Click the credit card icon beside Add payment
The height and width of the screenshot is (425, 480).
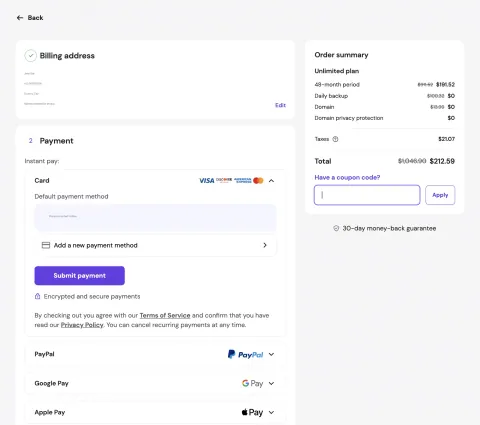pyautogui.click(x=46, y=245)
